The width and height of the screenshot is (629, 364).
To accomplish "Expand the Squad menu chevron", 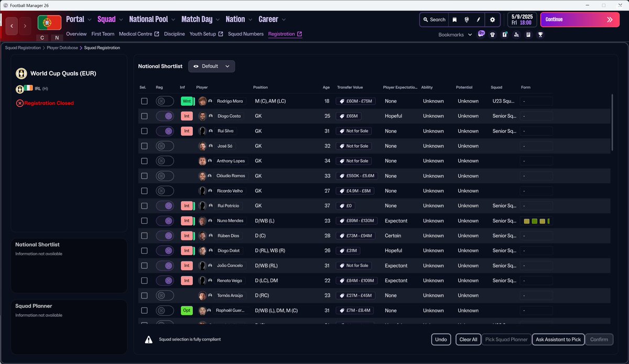I will [x=121, y=19].
